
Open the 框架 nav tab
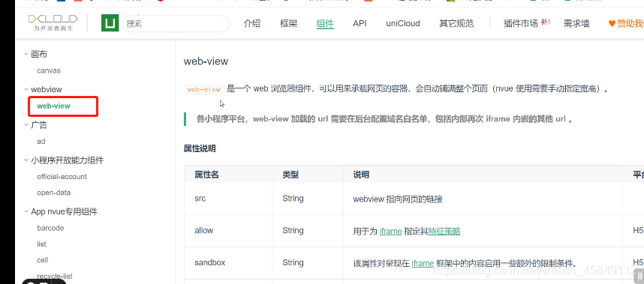point(288,23)
